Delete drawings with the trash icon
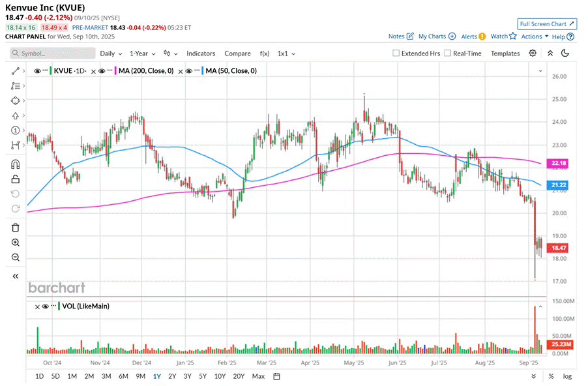This screenshot has height=386, width=588. pyautogui.click(x=16, y=228)
